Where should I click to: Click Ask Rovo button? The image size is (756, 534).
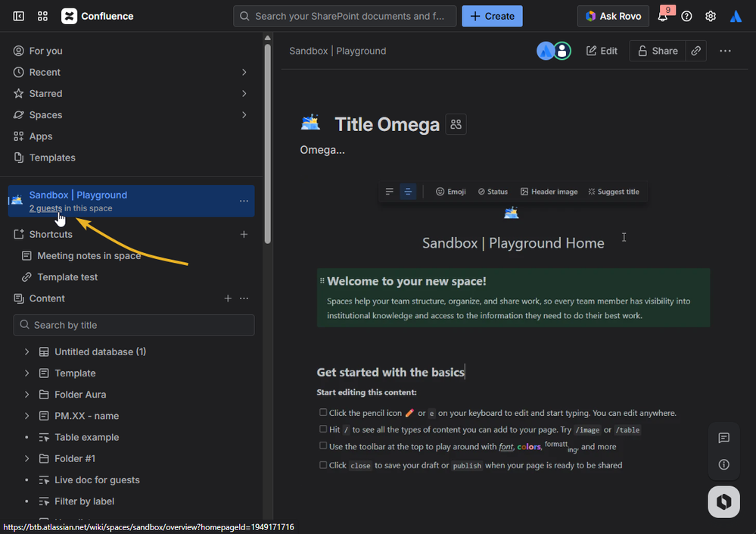pos(613,16)
